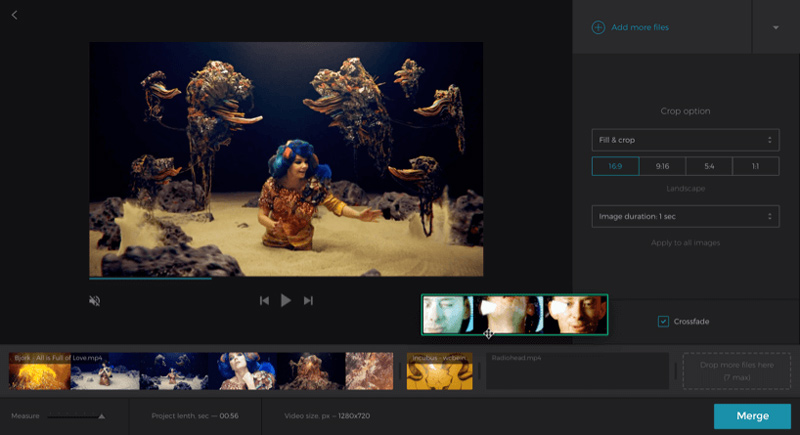Click Apply to all images

[x=685, y=243]
